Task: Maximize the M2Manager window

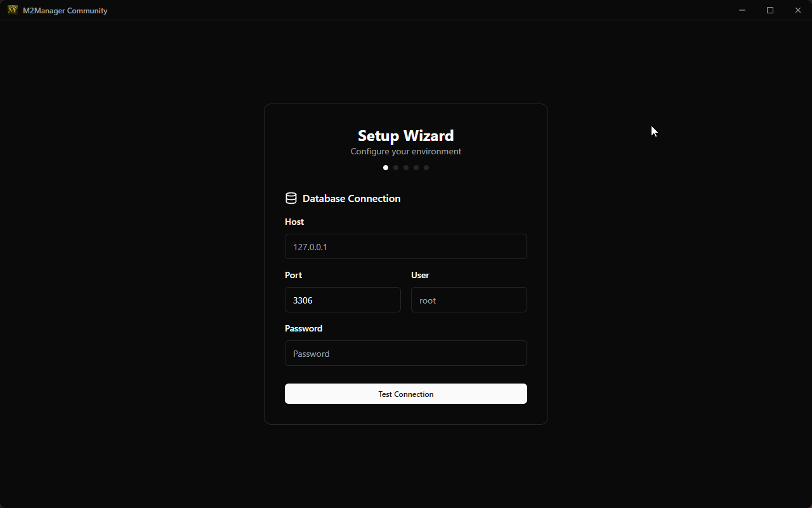Action: [x=769, y=10]
